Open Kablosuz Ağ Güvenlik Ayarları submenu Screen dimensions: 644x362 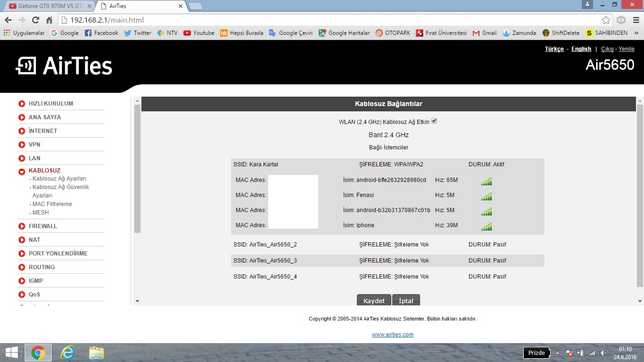click(61, 191)
